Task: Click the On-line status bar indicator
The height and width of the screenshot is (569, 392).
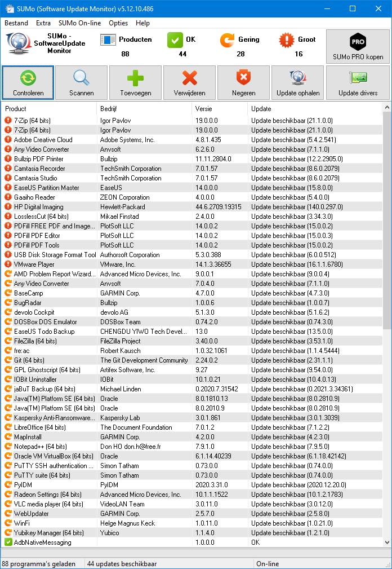Action: [268, 563]
